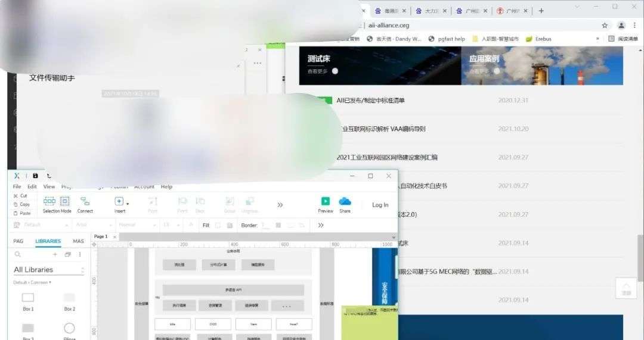Click the Insert tool icon

pyautogui.click(x=119, y=202)
